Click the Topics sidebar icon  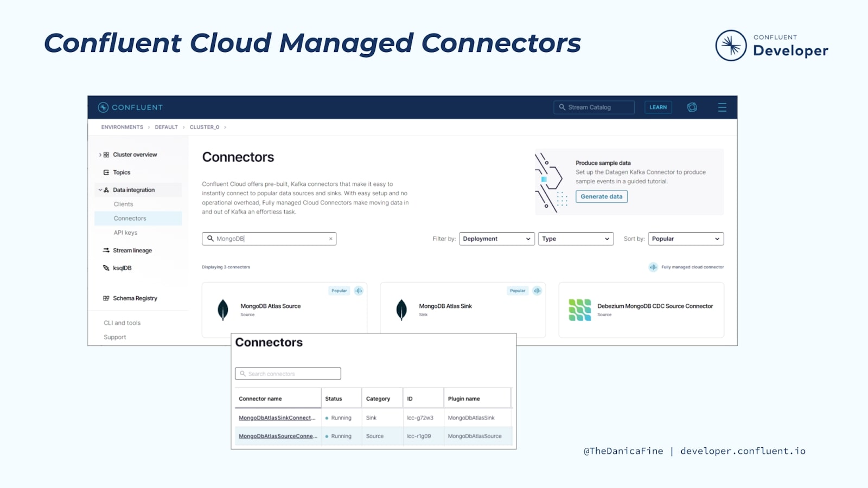coord(106,172)
